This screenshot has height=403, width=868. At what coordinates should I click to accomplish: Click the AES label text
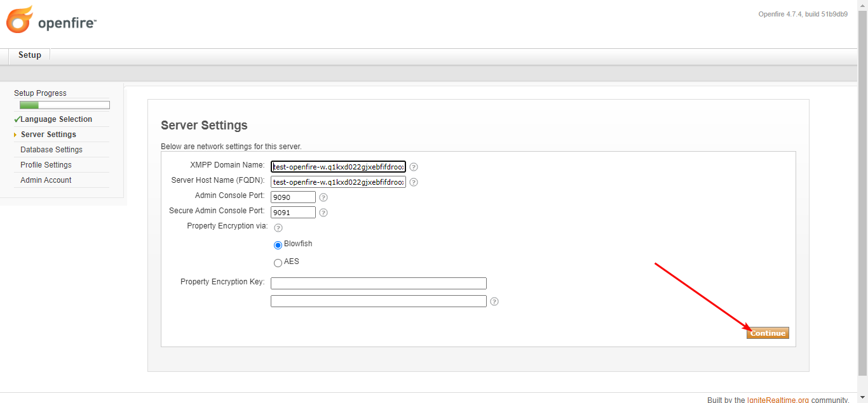pyautogui.click(x=291, y=261)
